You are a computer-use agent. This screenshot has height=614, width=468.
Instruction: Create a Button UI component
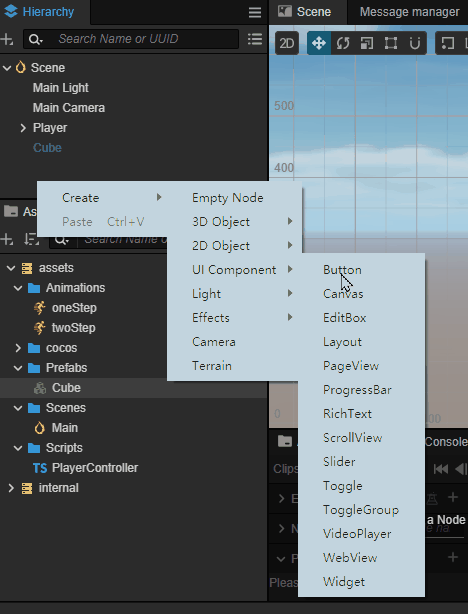pos(361,270)
